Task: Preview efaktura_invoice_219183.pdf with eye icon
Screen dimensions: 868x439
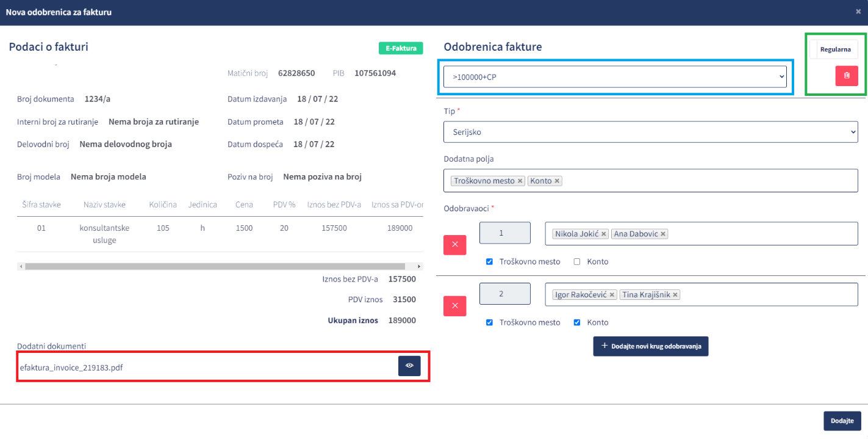Action: [409, 366]
